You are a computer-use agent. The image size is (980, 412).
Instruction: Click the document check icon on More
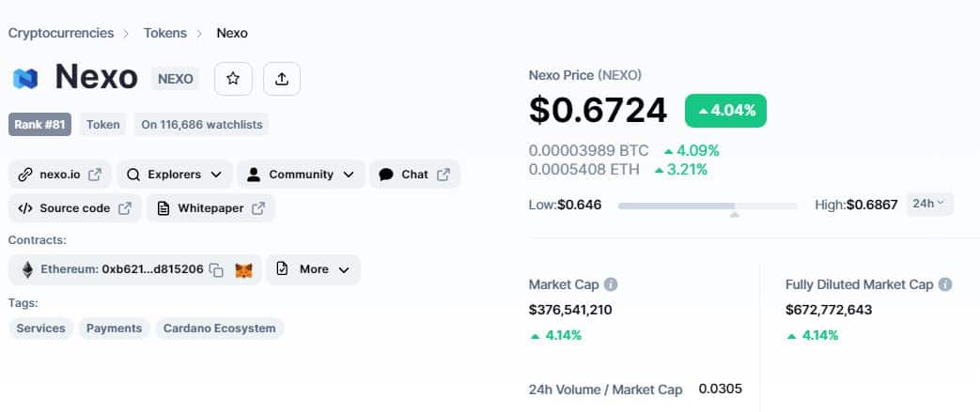283,269
